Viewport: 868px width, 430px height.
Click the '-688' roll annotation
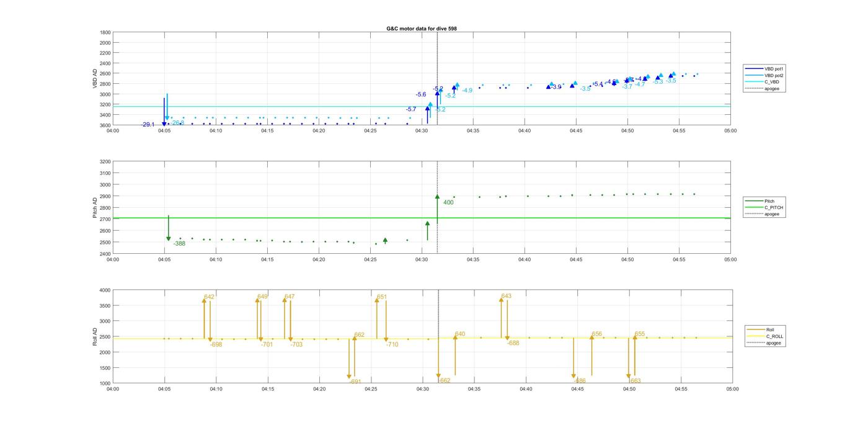[x=513, y=343]
